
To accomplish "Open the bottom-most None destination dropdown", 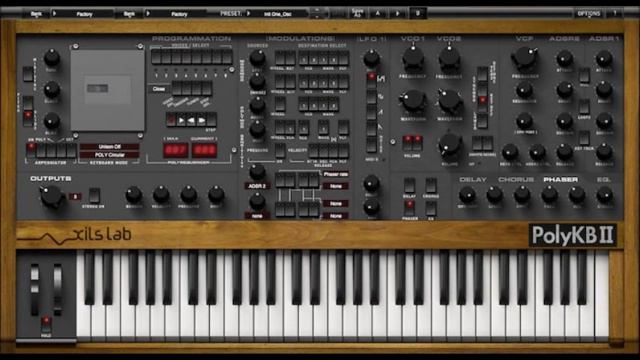I will coord(336,216).
